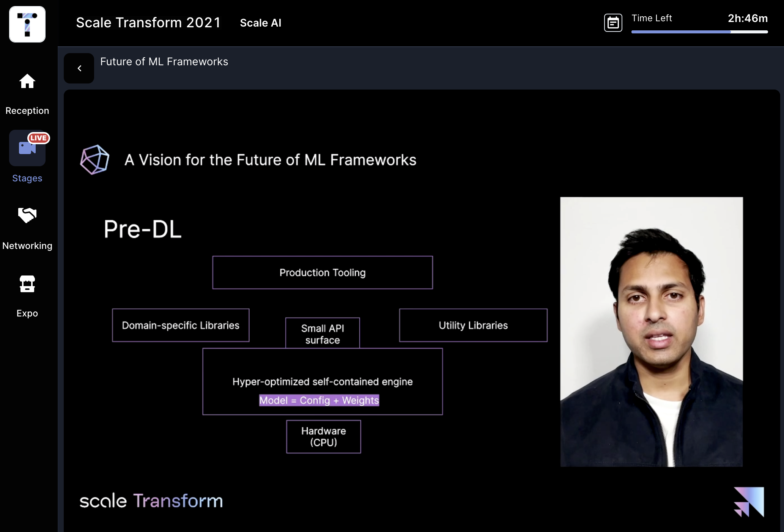Click the Production Tooling box

click(x=323, y=272)
